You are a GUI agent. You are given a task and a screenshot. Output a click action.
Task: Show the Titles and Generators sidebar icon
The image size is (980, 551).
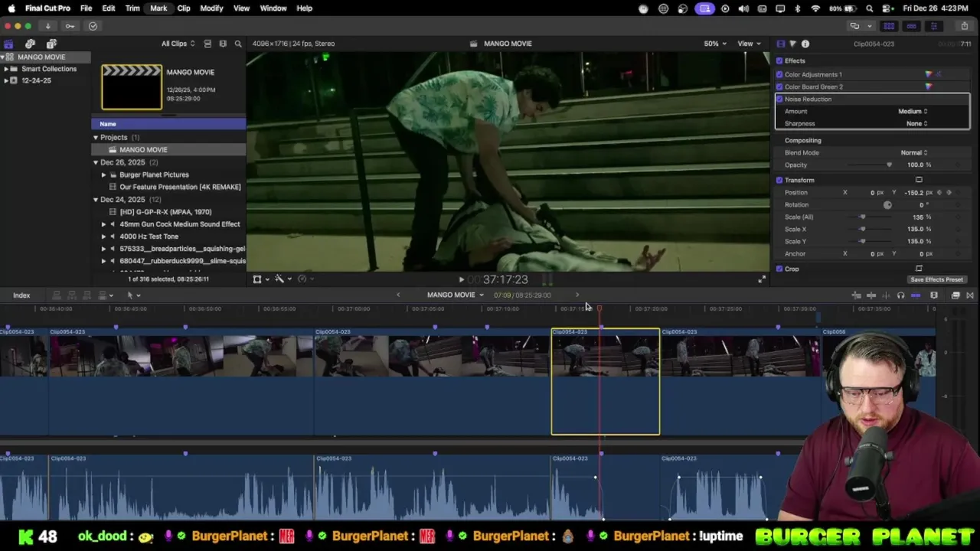[51, 44]
